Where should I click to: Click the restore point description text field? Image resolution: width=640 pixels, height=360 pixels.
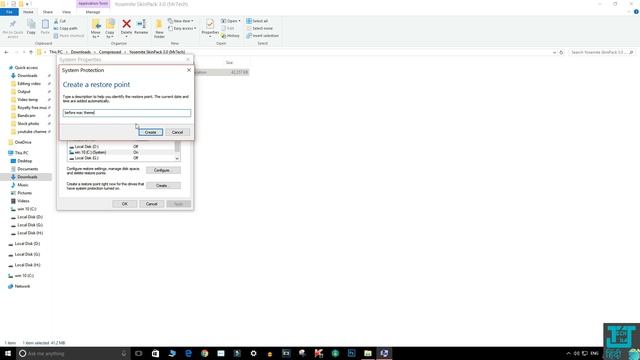[127, 113]
